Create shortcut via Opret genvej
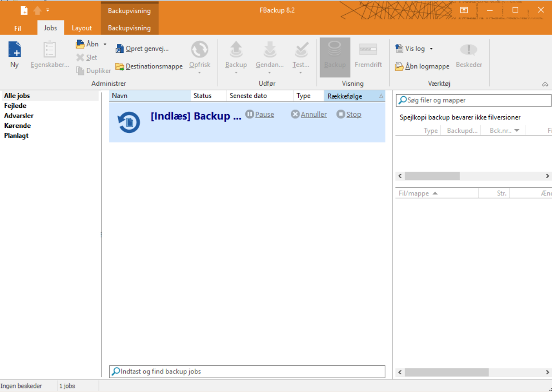The height and width of the screenshot is (392, 552). click(142, 48)
